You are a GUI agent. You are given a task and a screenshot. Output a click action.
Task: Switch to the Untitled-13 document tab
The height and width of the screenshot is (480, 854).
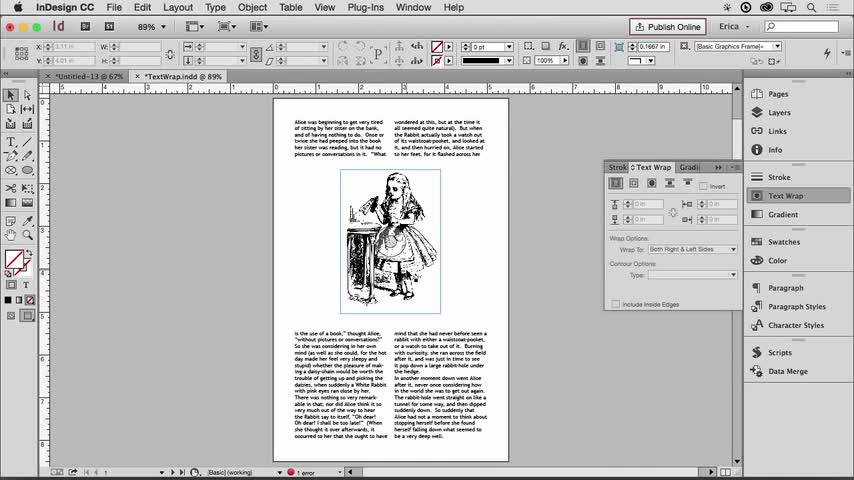[x=89, y=76]
